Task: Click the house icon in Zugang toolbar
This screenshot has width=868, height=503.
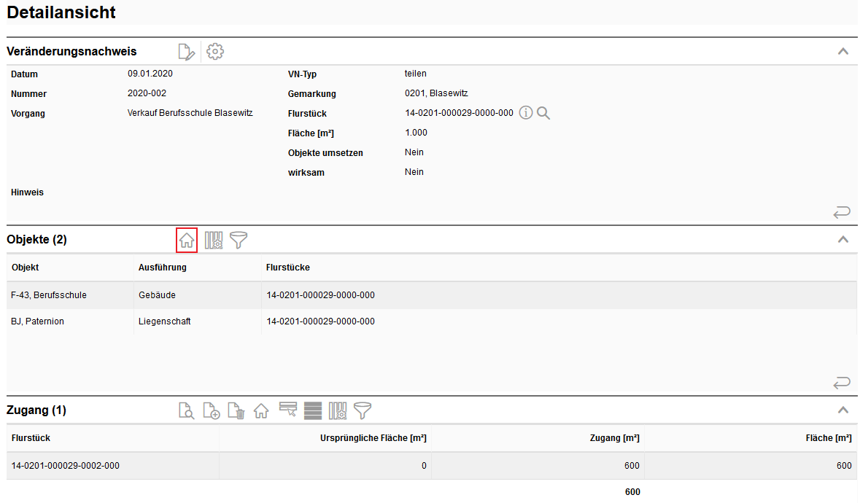Action: [261, 410]
